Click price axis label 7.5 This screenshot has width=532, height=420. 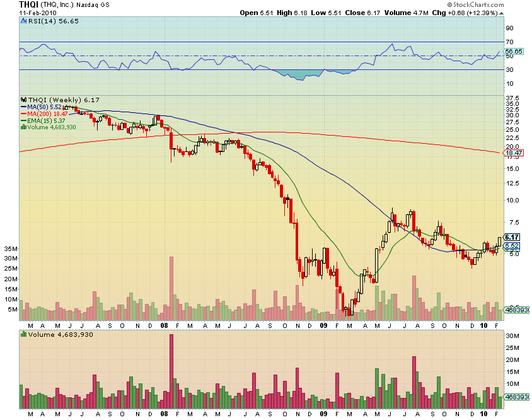tap(514, 223)
